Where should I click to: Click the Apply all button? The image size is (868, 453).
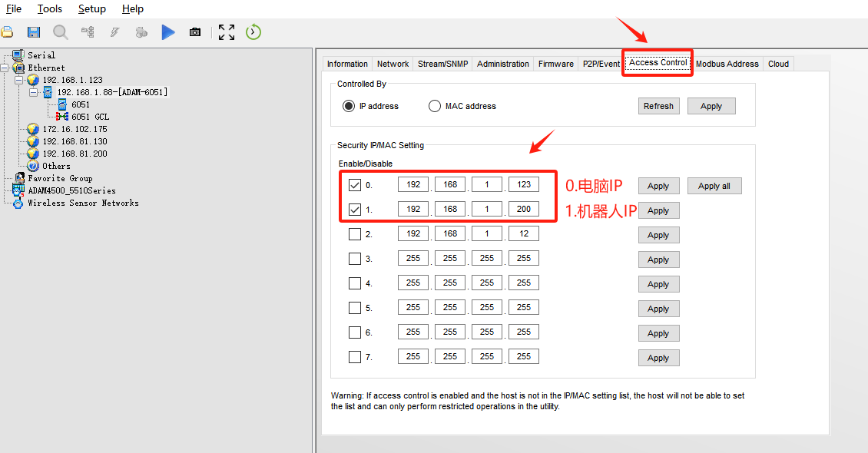pos(714,186)
